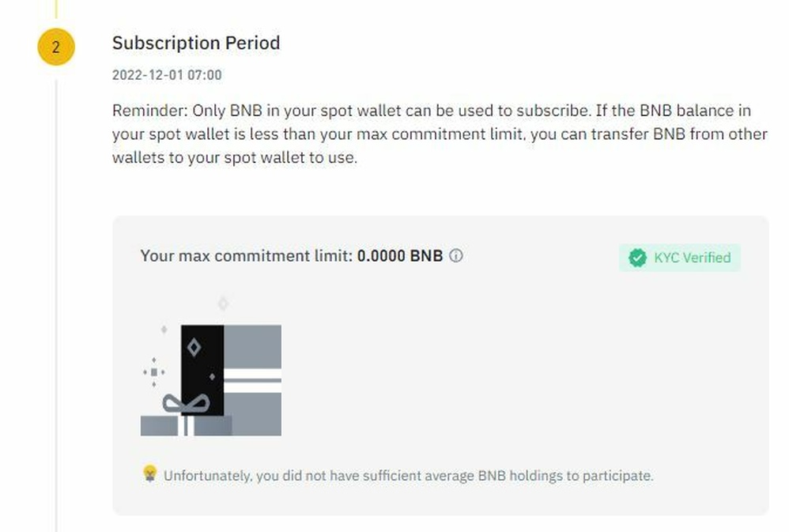Click the insufficient average BNB holdings message
Screen dimensions: 789x532
coord(408,476)
